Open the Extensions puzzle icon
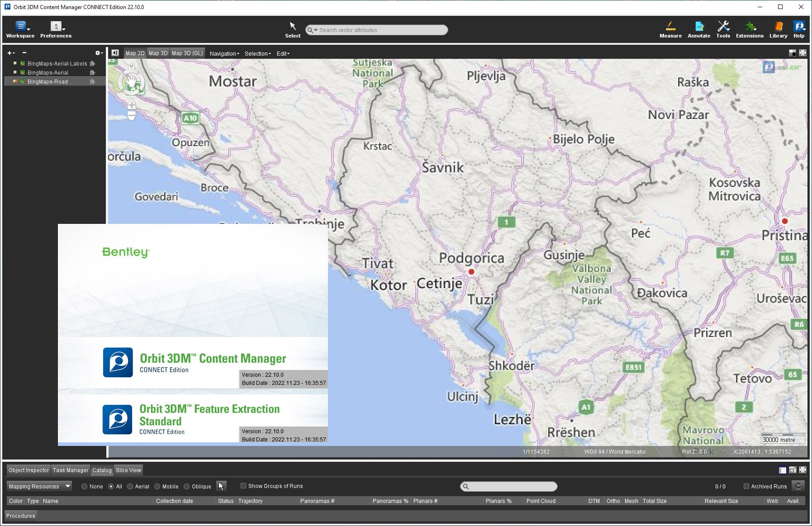812x526 pixels. click(750, 29)
